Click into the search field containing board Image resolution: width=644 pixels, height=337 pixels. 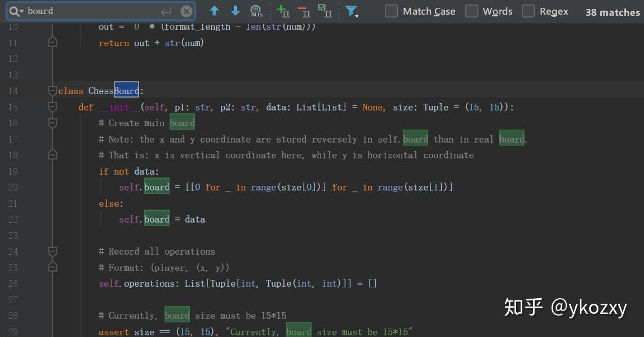tap(92, 11)
